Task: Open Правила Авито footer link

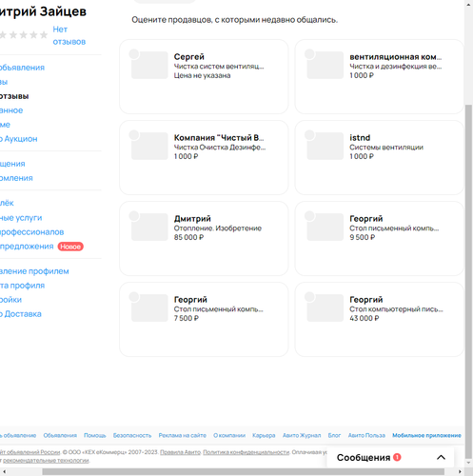Action: (x=180, y=452)
